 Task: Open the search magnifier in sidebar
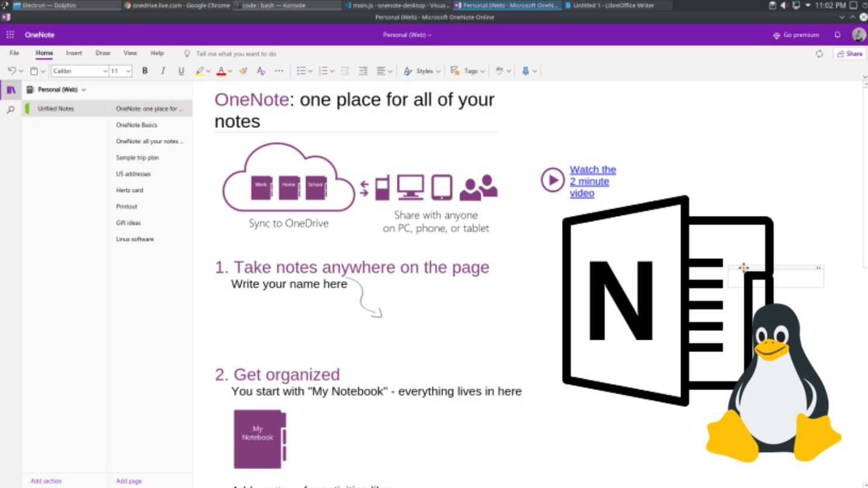point(11,110)
